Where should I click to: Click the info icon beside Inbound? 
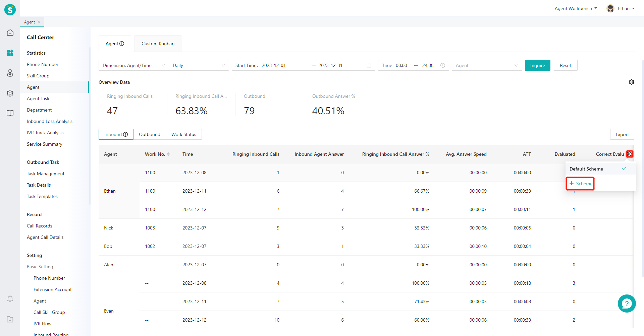click(x=125, y=134)
